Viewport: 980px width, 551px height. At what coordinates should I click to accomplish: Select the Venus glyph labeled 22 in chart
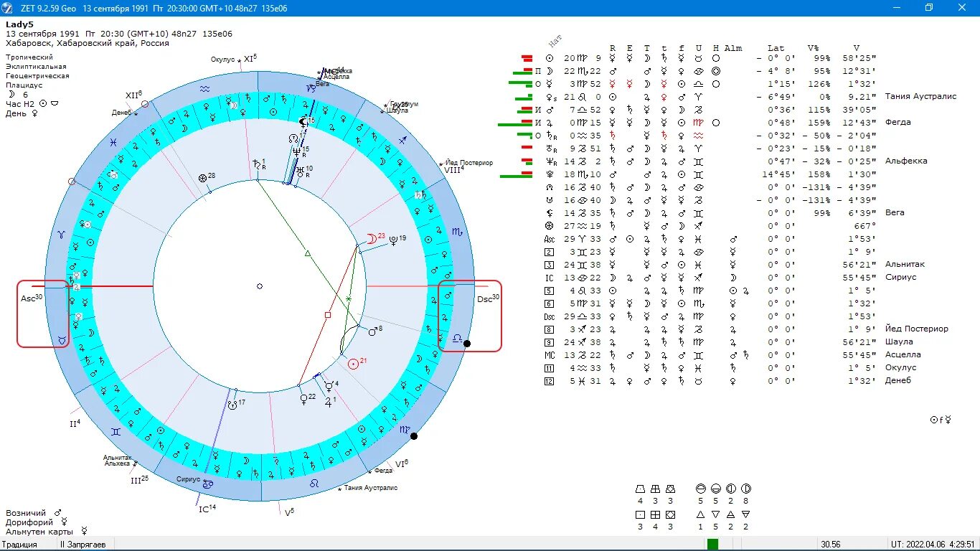(x=303, y=397)
